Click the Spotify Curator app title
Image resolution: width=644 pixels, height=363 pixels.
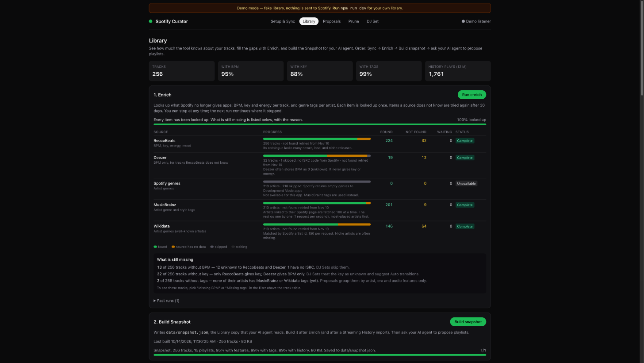point(172,21)
